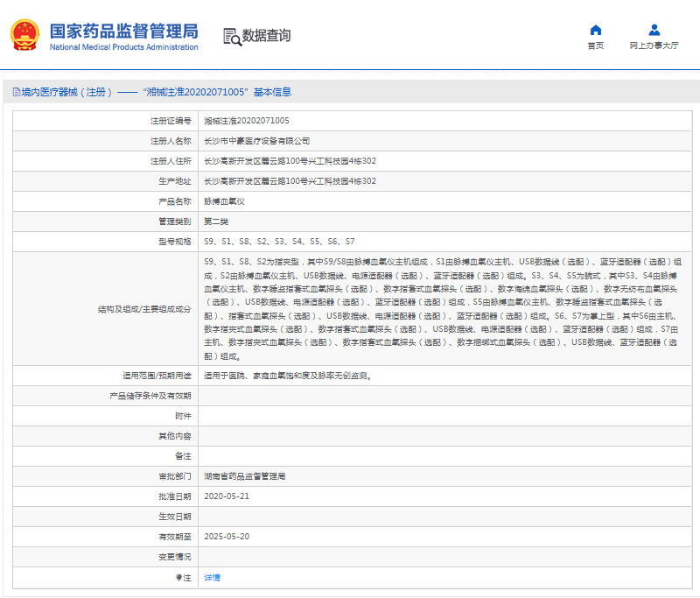This screenshot has height=598, width=700.
Task: Click the magnifier icon beside 数据查询
Action: (230, 36)
